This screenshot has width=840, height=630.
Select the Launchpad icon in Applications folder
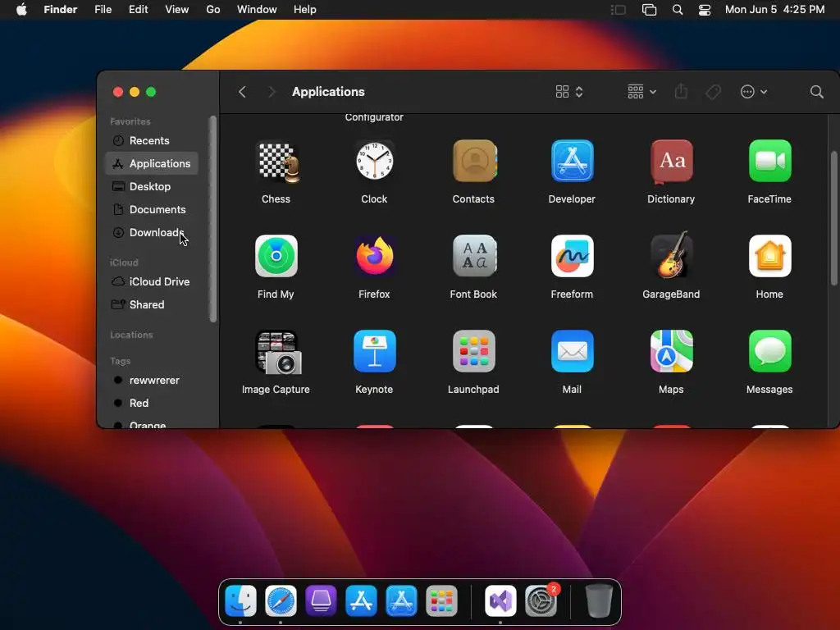(474, 351)
